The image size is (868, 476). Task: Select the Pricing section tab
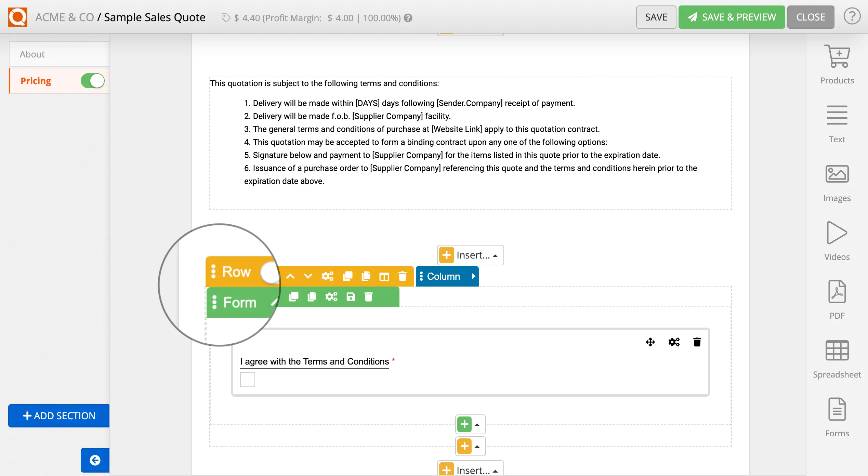[x=36, y=81]
